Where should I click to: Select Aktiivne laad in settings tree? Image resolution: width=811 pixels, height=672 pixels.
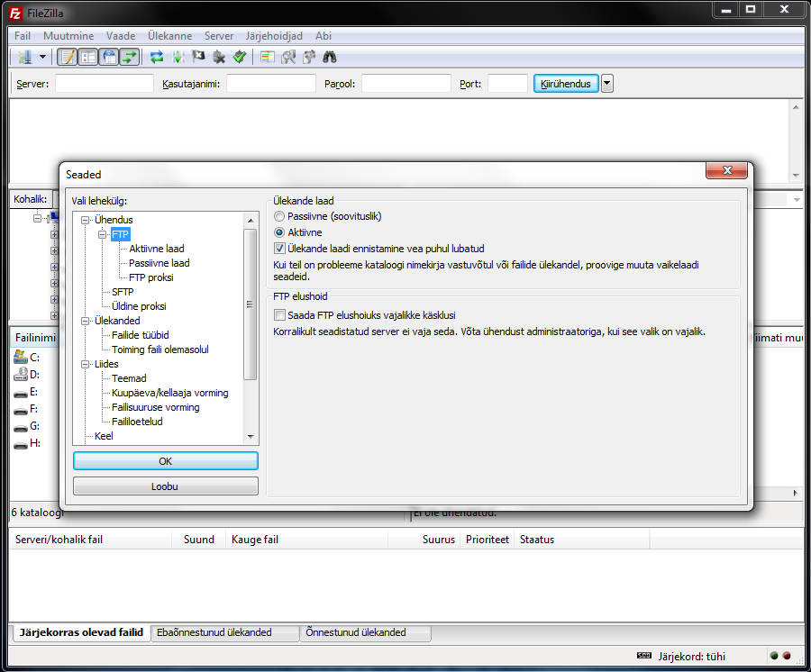(x=157, y=249)
